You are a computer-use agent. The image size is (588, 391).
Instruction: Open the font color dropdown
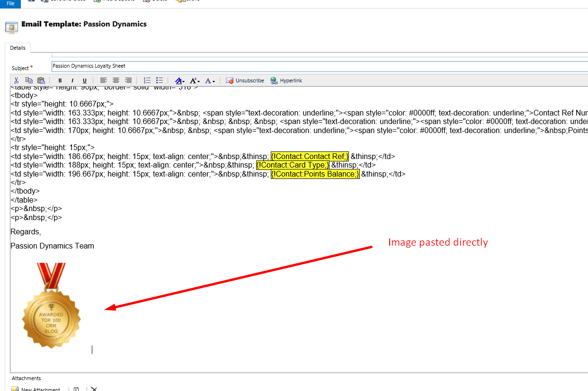point(210,81)
